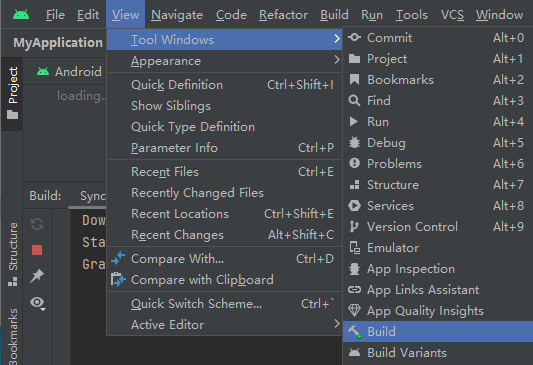533x365 pixels.
Task: Open the Emulator tool window
Action: click(438, 248)
